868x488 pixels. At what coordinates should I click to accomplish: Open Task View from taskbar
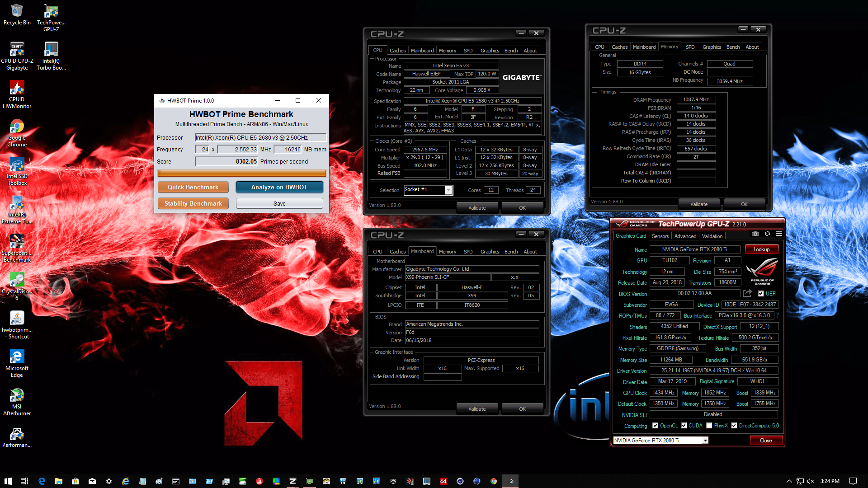point(24,481)
